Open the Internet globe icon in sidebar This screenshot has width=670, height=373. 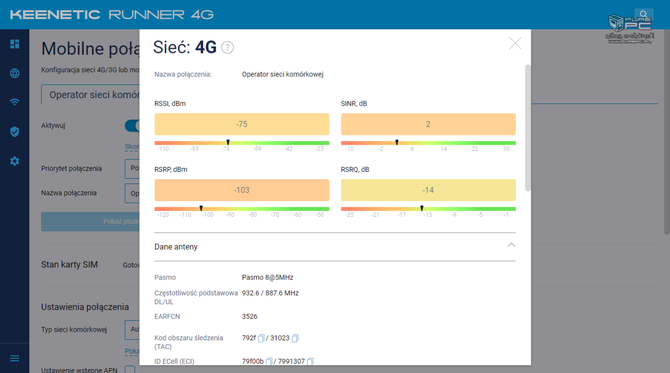click(15, 73)
